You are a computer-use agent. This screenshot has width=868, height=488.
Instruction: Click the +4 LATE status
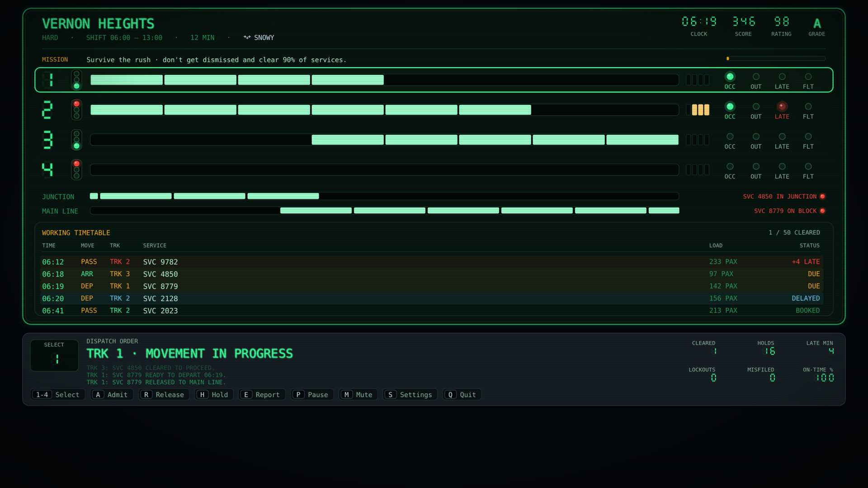coord(806,262)
